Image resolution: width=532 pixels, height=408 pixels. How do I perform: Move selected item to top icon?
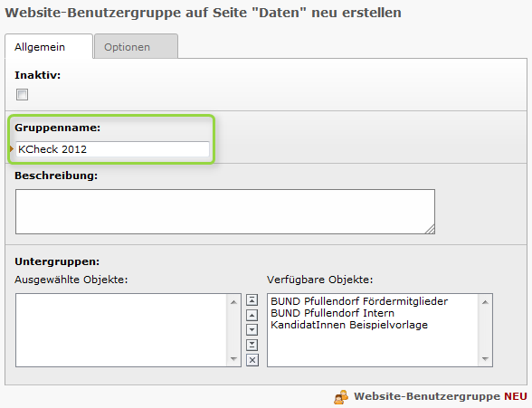252,300
